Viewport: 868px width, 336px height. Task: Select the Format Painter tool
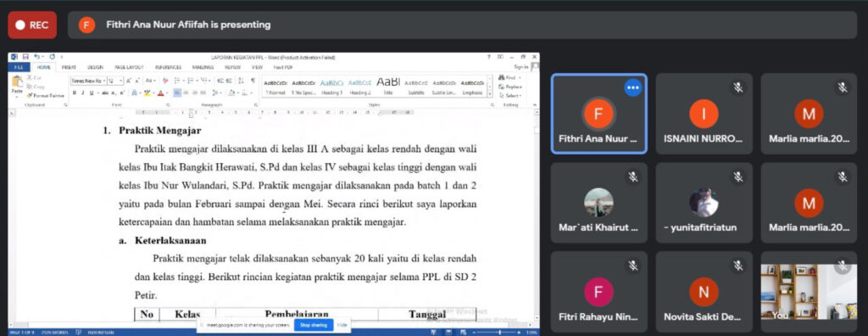coord(46,95)
